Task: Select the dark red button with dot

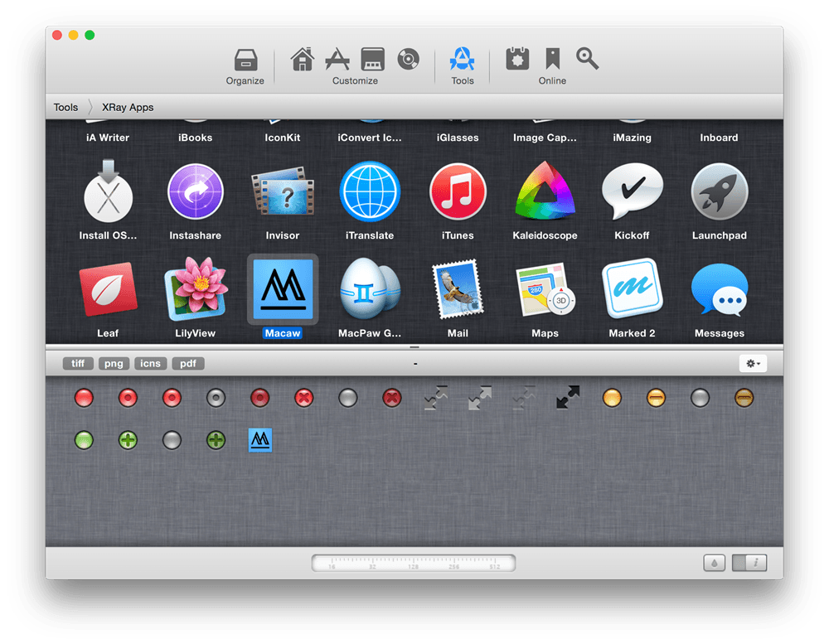Action: pos(259,398)
